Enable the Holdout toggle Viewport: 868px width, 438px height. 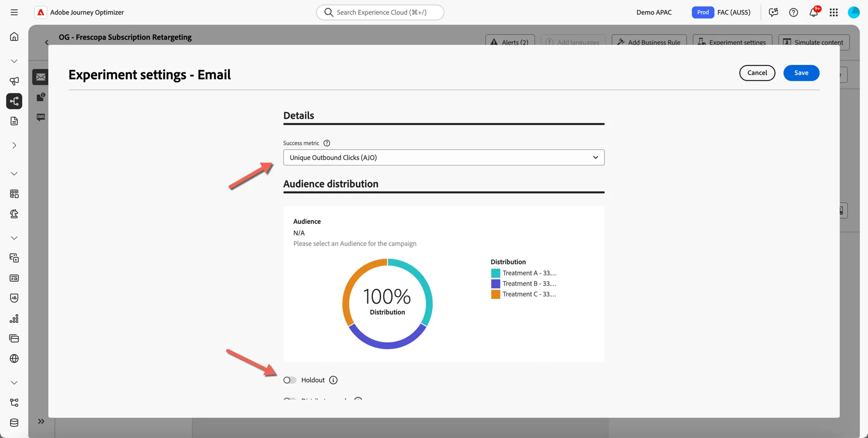pyautogui.click(x=290, y=380)
